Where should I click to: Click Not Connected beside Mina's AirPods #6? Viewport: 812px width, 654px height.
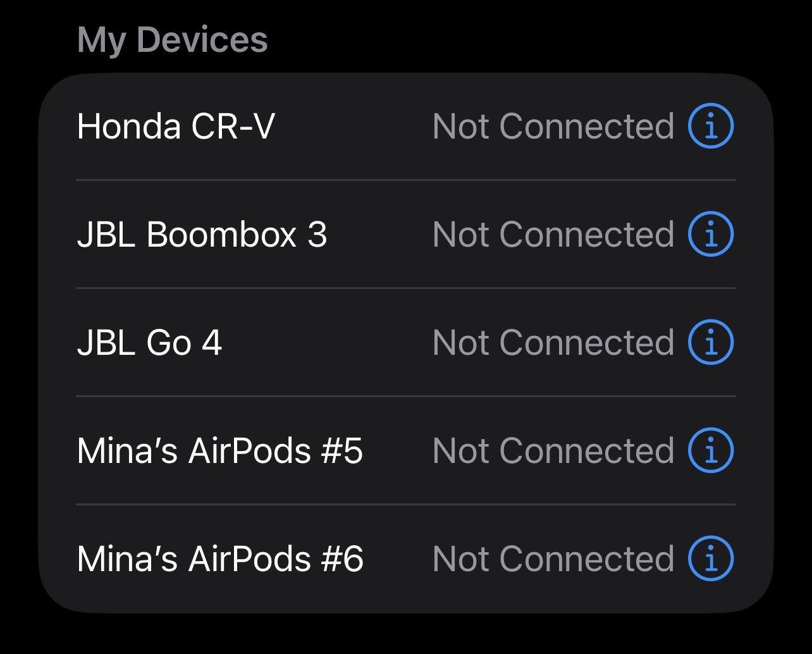(553, 558)
